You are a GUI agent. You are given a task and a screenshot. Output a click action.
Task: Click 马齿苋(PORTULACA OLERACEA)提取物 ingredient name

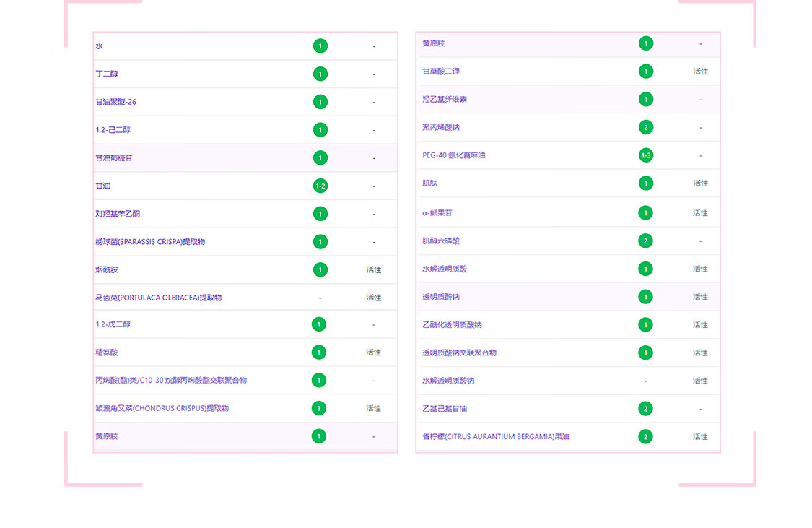159,298
